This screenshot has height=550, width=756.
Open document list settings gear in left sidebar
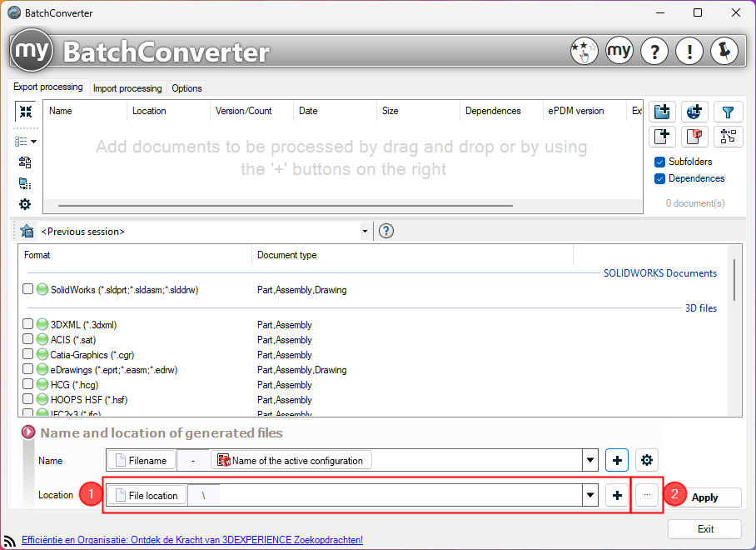pos(25,204)
